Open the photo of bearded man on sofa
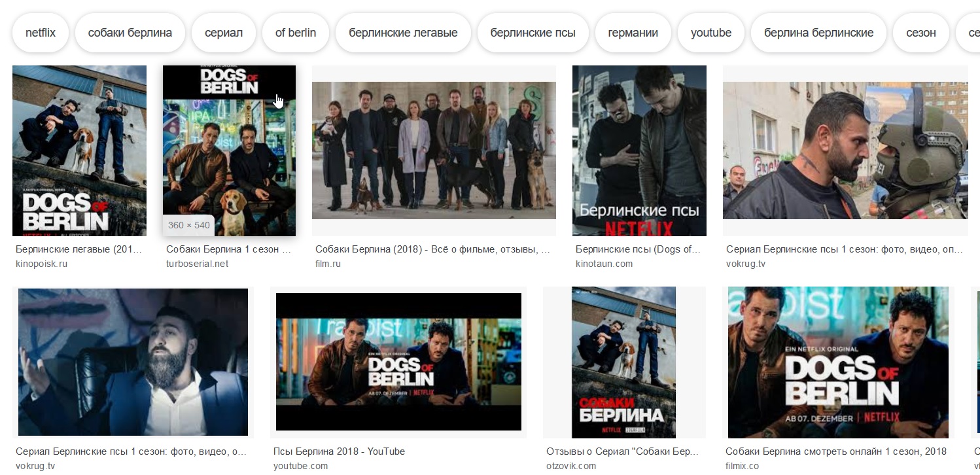This screenshot has height=475, width=980. coord(133,362)
